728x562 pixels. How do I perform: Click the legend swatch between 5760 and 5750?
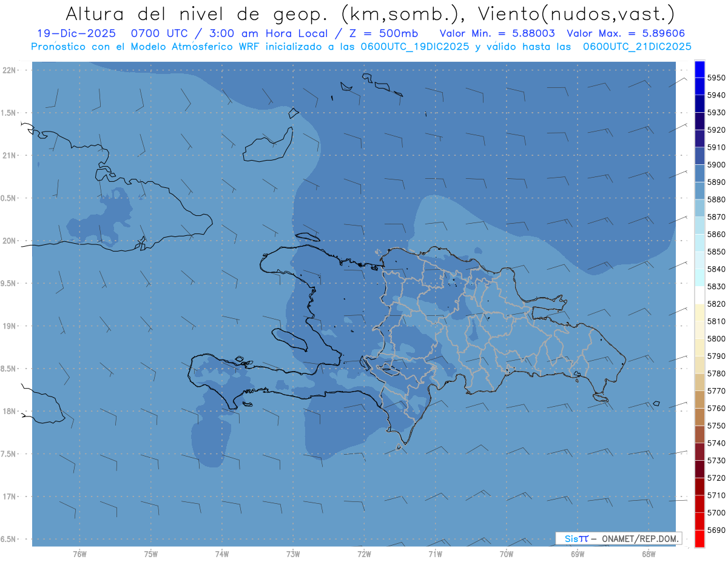[x=699, y=416]
